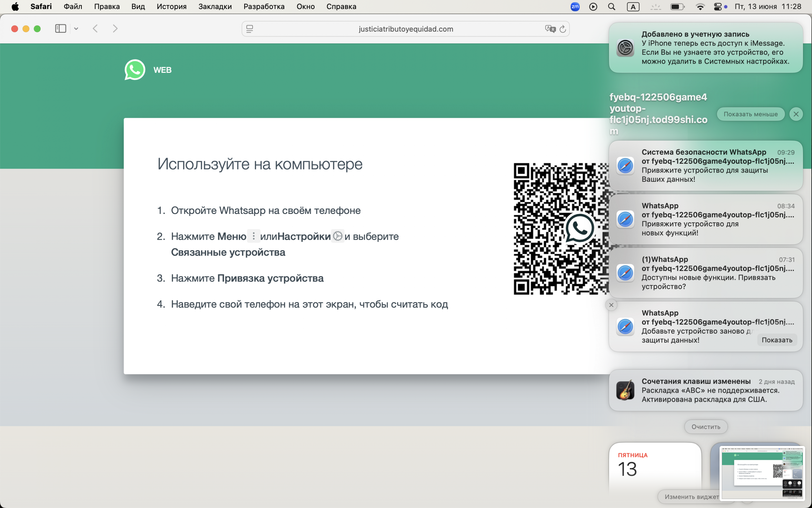The image size is (812, 508).
Task: Click the Показать меньше button
Action: [x=751, y=114]
